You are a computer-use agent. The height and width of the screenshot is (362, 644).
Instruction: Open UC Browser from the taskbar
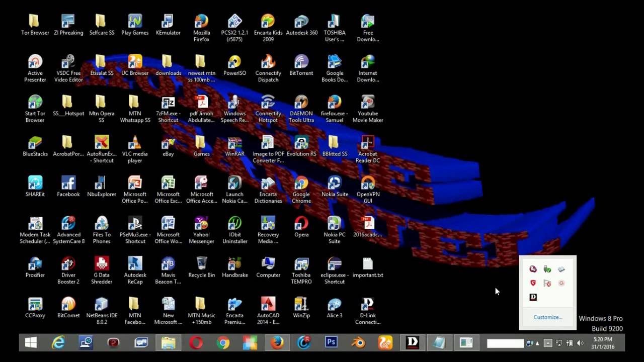point(385,343)
